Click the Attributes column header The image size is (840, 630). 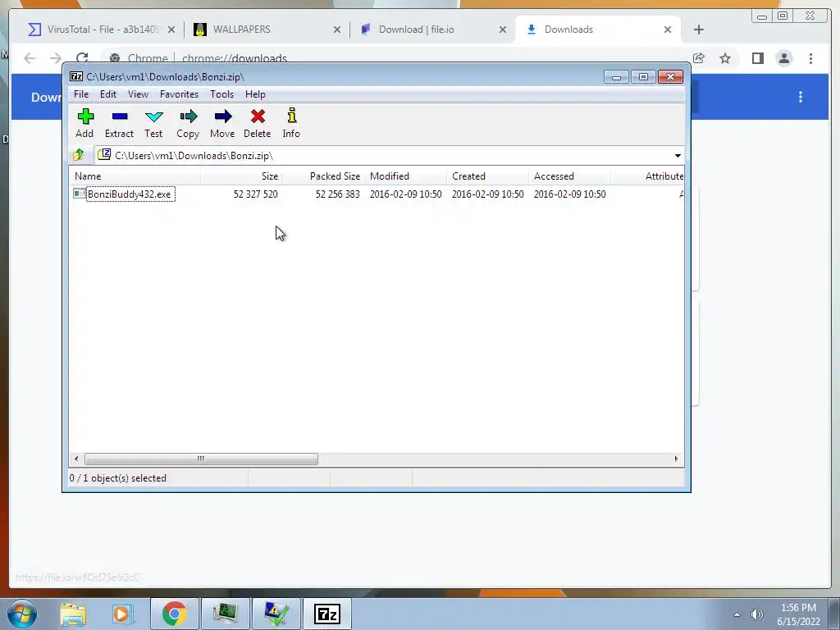point(648,176)
